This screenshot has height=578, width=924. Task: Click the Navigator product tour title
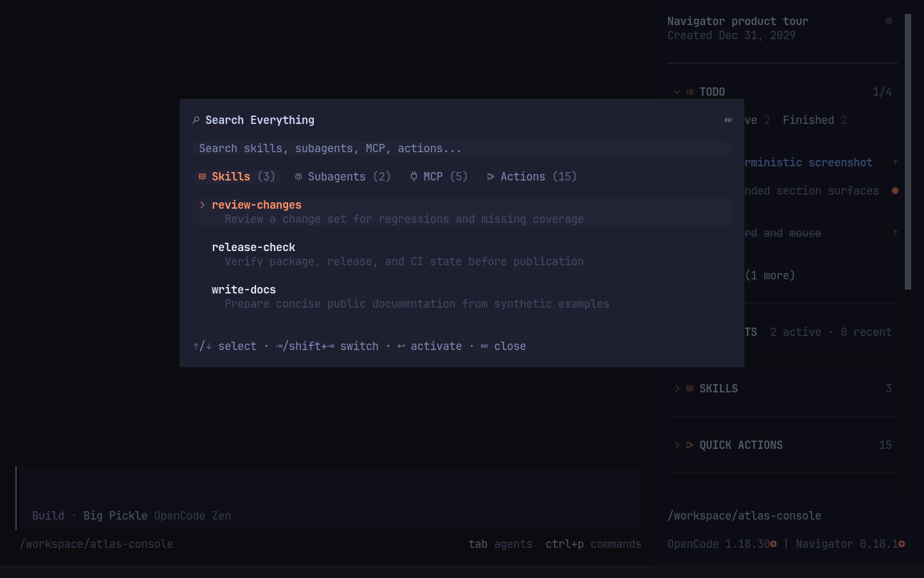738,21
